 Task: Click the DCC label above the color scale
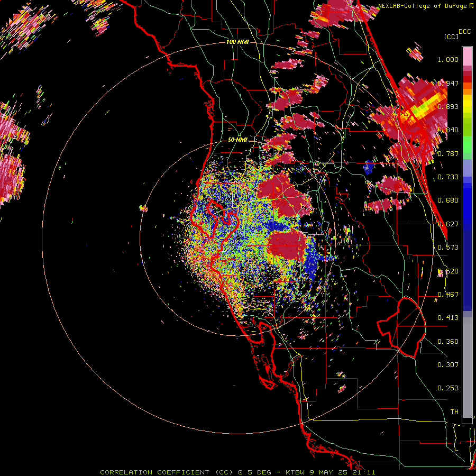(464, 32)
